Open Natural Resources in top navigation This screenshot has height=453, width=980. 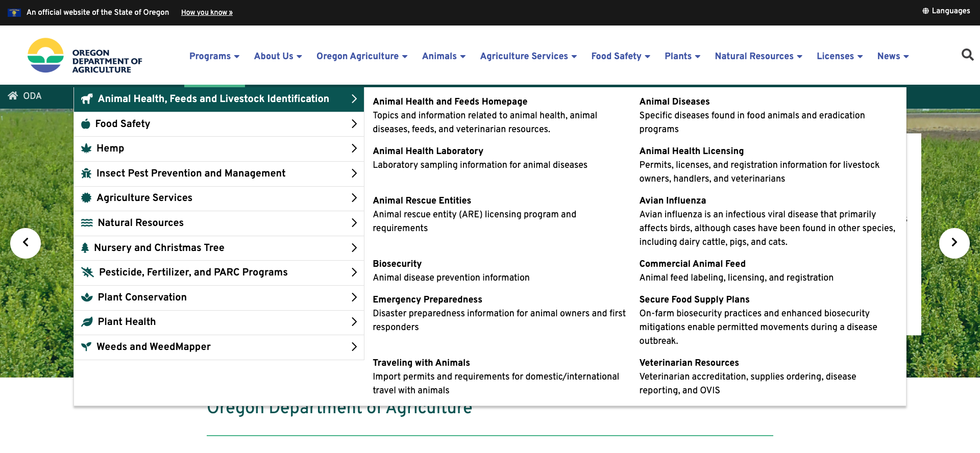point(758,56)
